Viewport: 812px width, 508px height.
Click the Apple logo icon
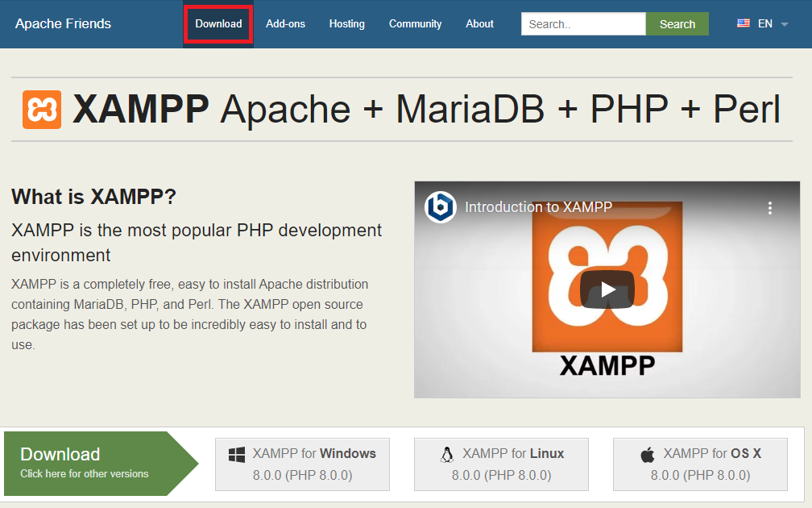648,455
